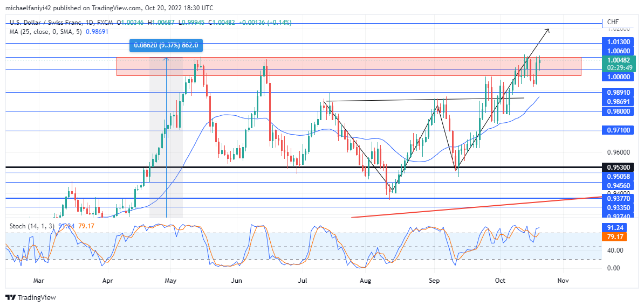644x307 pixels.
Task: Click the Oct label on time axis
Action: coord(500,281)
